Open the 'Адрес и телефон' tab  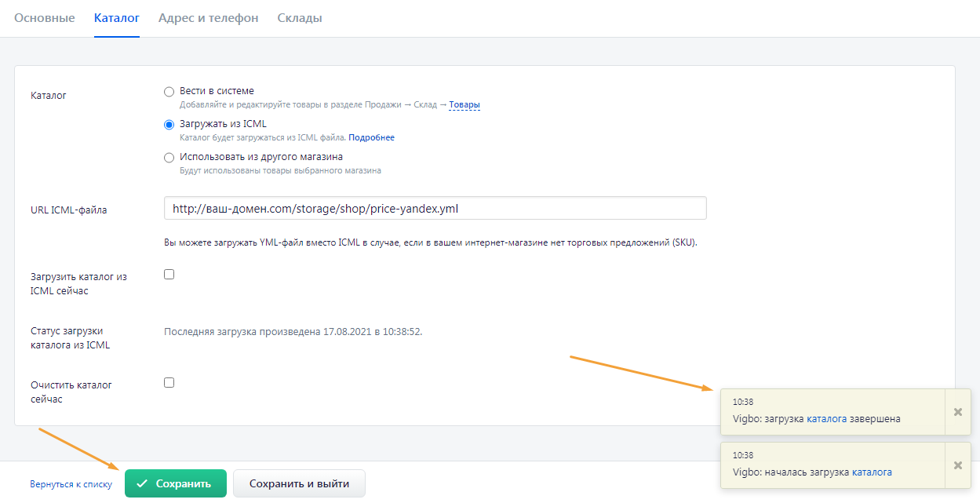tap(208, 18)
